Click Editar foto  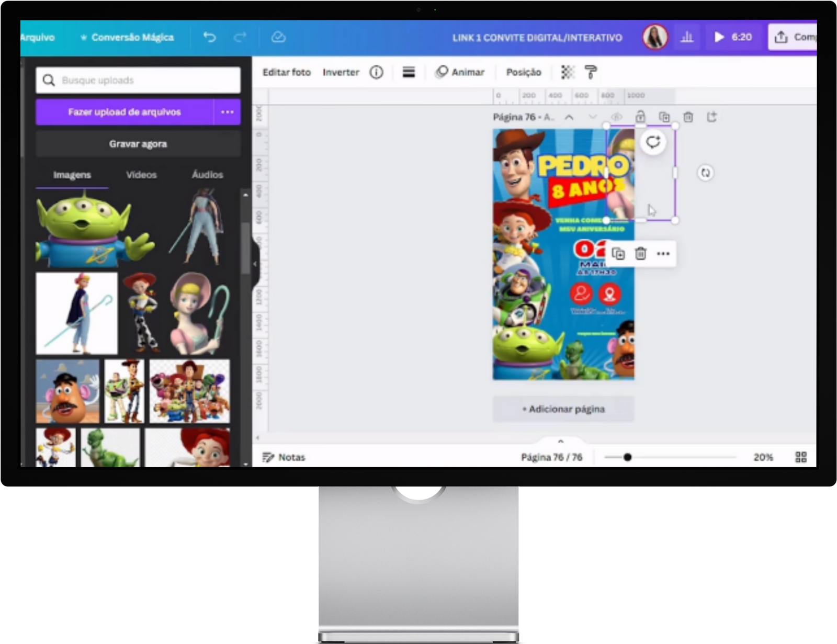pos(287,72)
